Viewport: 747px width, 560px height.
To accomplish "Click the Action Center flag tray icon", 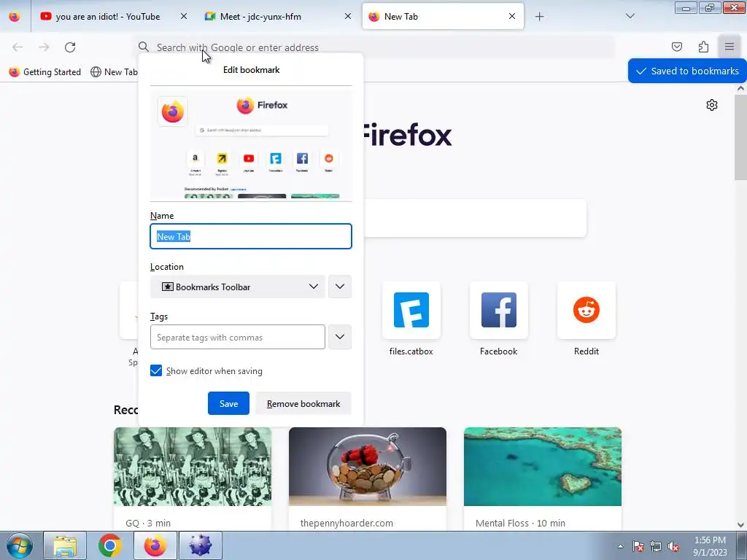I will tap(638, 547).
